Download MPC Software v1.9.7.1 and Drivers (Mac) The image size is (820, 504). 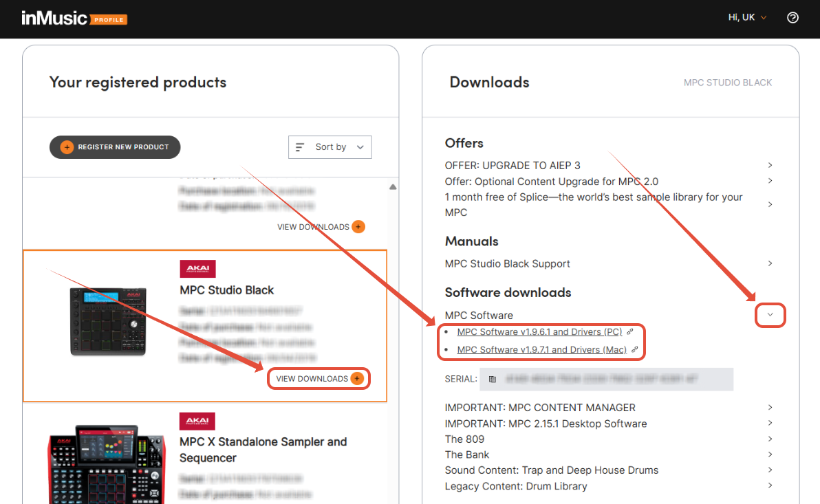[x=541, y=350]
